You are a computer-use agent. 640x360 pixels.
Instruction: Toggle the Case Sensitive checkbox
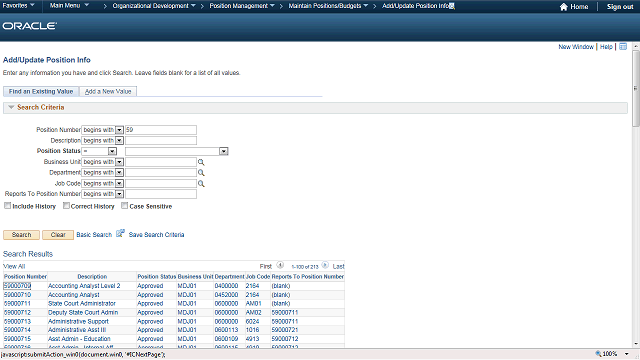tap(124, 206)
